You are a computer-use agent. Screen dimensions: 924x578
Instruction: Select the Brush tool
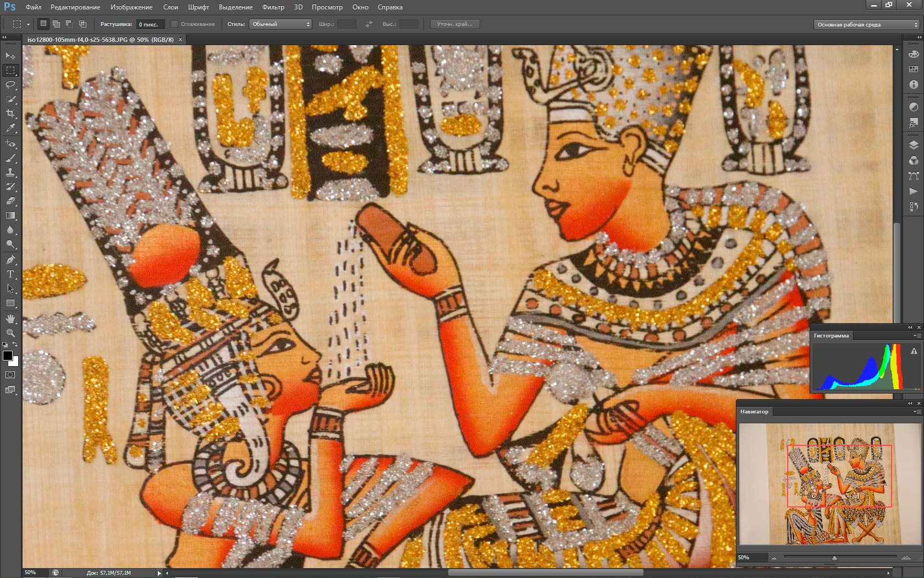pos(10,158)
